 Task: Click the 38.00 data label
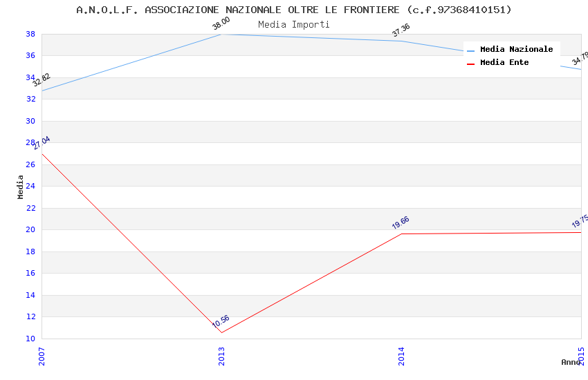pyautogui.click(x=221, y=23)
